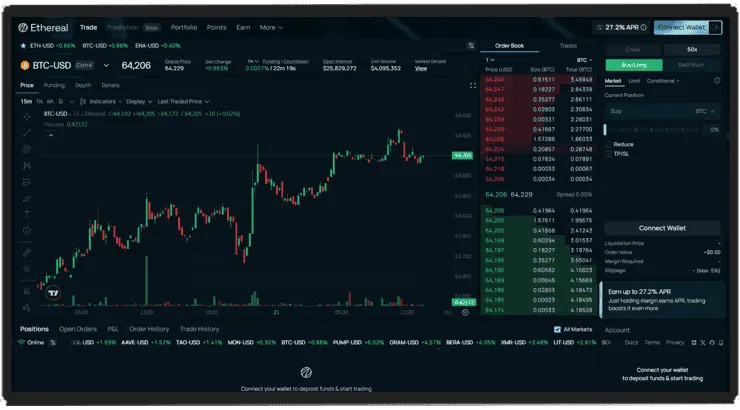Enable the TP/SL checkbox
The width and height of the screenshot is (740, 410).
pyautogui.click(x=608, y=154)
